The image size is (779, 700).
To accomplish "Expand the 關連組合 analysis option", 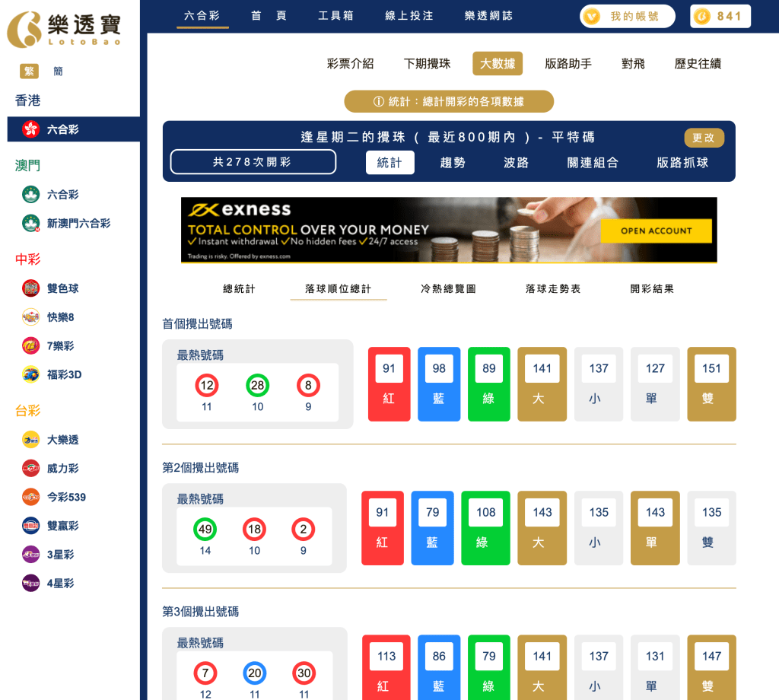I will click(x=593, y=162).
